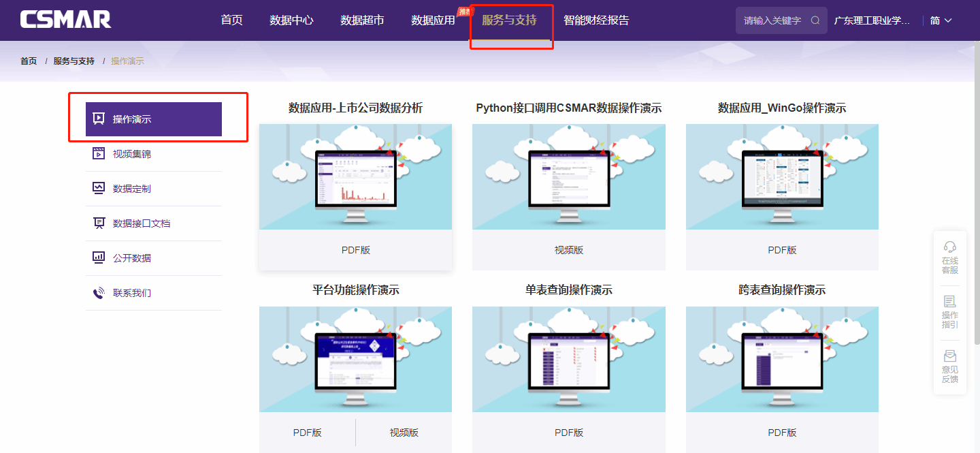Click PDF版 under 平台功能操作演示

[308, 433]
